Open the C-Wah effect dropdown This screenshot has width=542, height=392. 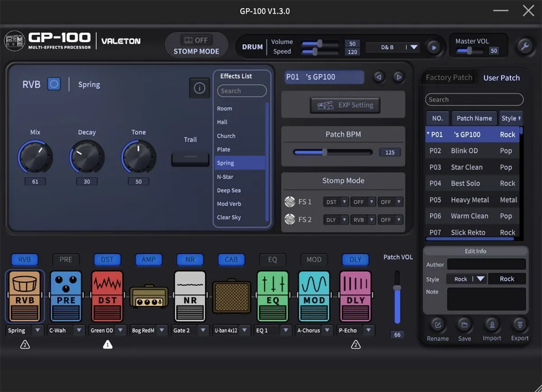[x=66, y=330]
